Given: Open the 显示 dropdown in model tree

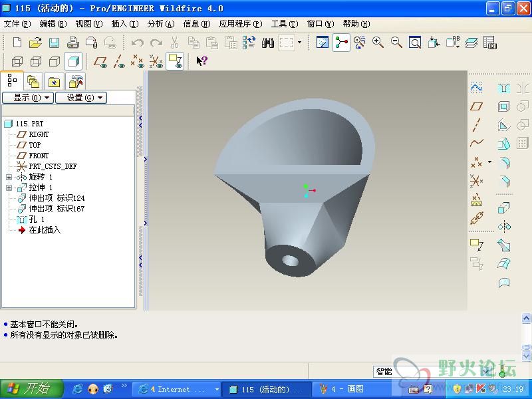Looking at the screenshot, I should [x=27, y=98].
